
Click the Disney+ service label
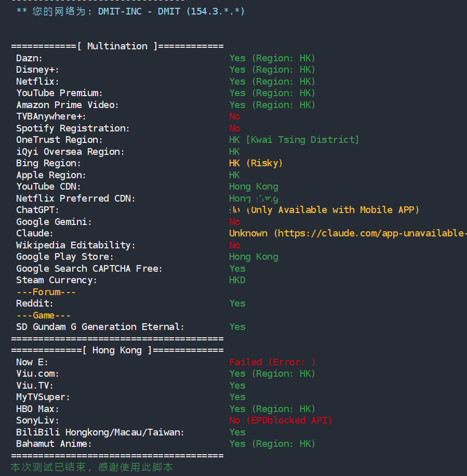pyautogui.click(x=37, y=70)
